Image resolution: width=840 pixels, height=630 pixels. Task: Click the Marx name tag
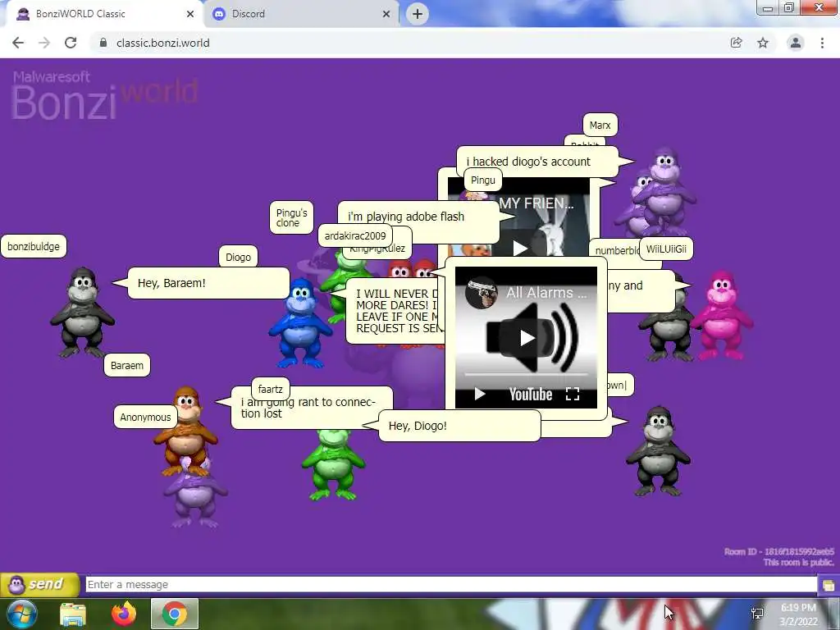(600, 125)
